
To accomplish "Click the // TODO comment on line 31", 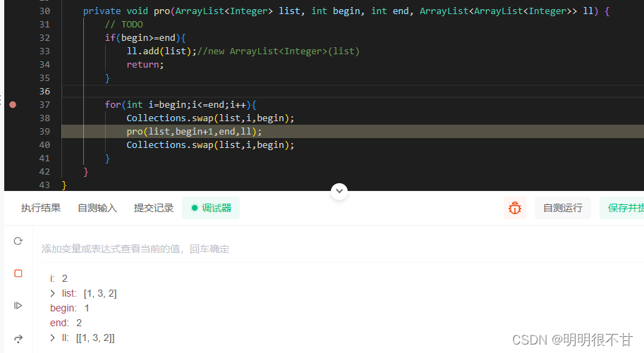I will 123,25.
